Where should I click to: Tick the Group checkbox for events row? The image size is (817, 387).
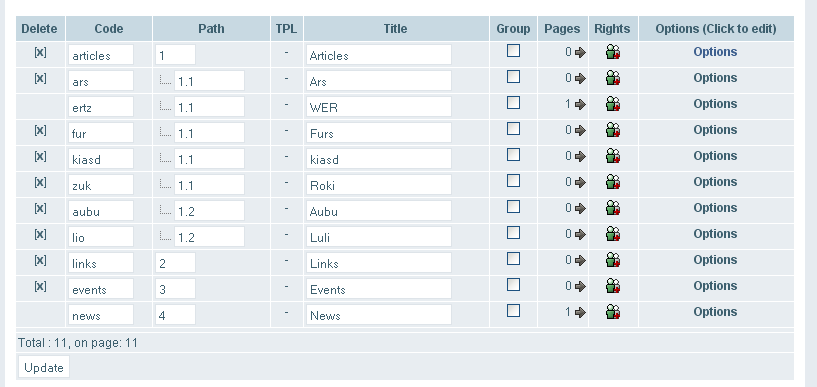pos(513,285)
